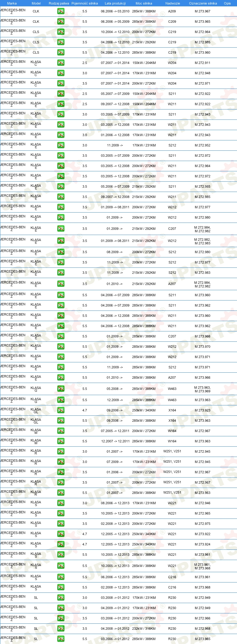Image resolution: width=237 pixels, height=644 pixels.
Task: Click fuel icon in M 273.924 row
Action: pos(61,544)
